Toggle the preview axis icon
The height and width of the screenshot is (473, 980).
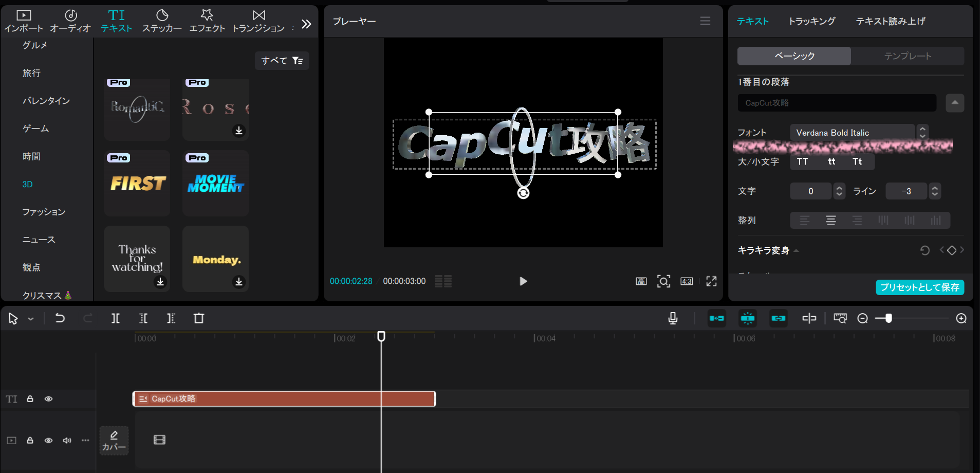809,318
